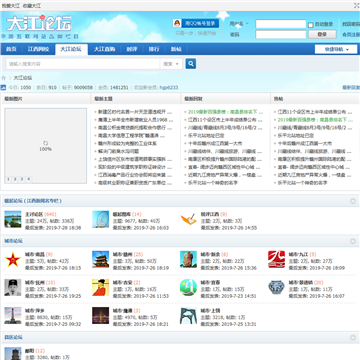The height and width of the screenshot is (360, 360).
Task: Open 城市·赣州 pavilion building icon
Action: pyautogui.click(x=101, y=259)
